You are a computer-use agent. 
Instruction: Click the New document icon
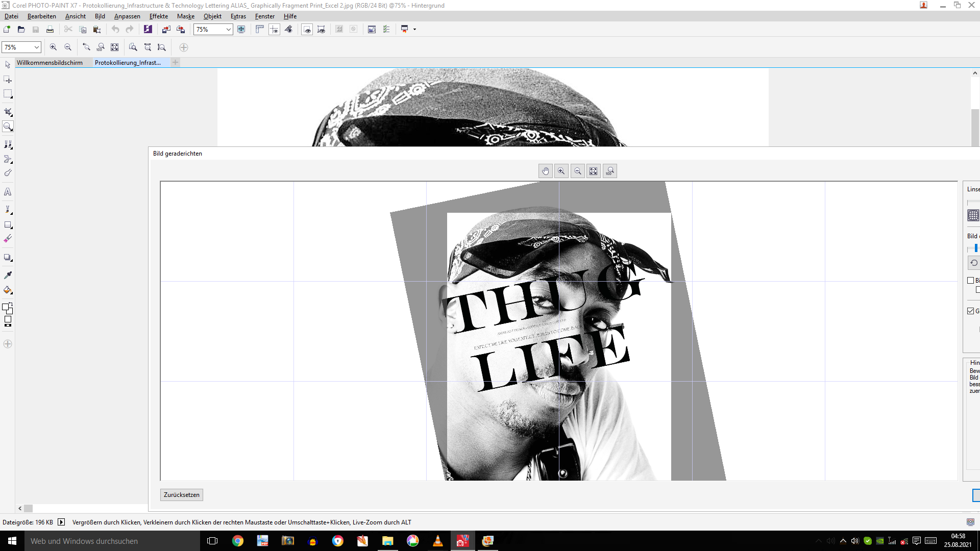[x=7, y=30]
